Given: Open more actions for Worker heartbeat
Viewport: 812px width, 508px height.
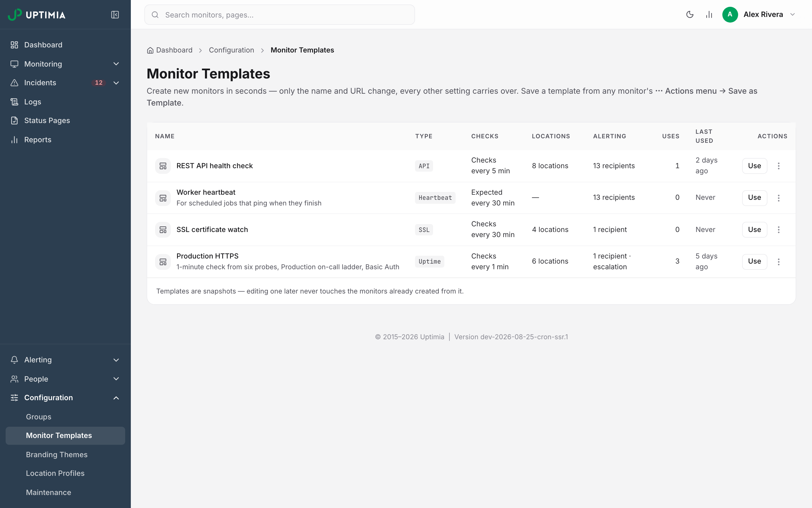Looking at the screenshot, I should tap(779, 198).
